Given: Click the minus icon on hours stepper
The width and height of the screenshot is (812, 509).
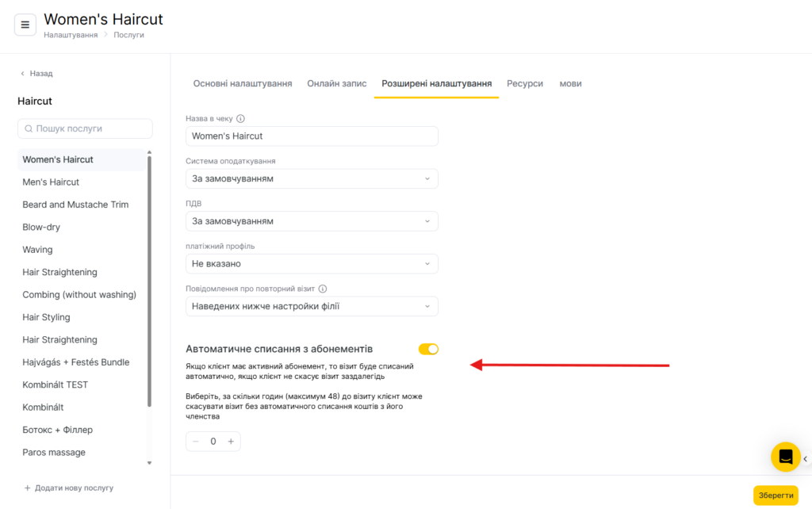Looking at the screenshot, I should (x=196, y=441).
